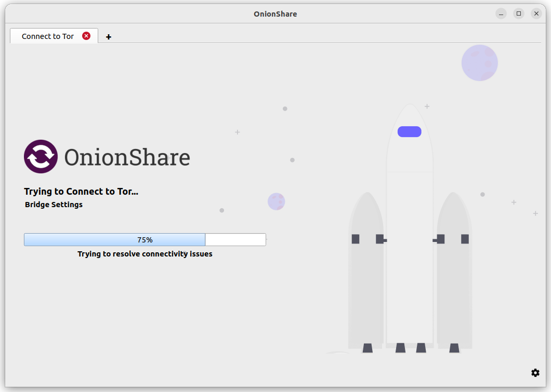Image resolution: width=551 pixels, height=392 pixels.
Task: Open Bridge Settings
Action: [x=54, y=205]
